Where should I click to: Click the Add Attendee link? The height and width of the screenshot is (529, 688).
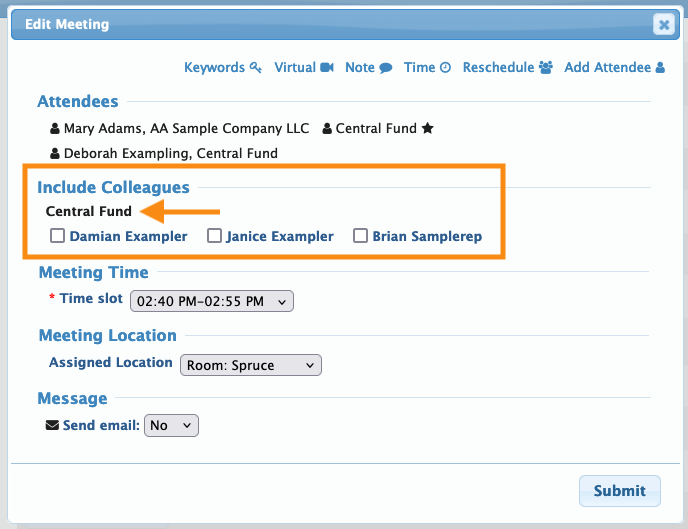[608, 68]
